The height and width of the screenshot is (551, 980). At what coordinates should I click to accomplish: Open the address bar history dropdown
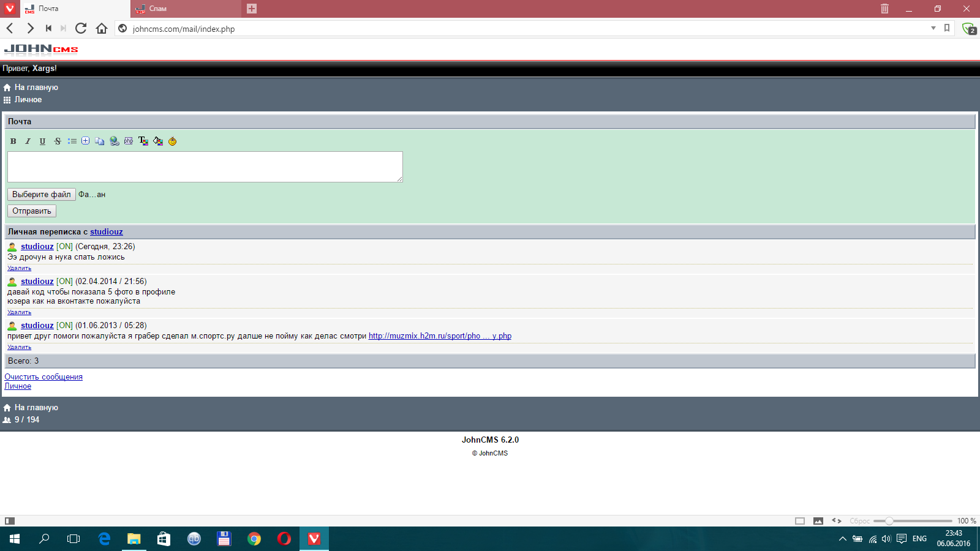point(933,28)
